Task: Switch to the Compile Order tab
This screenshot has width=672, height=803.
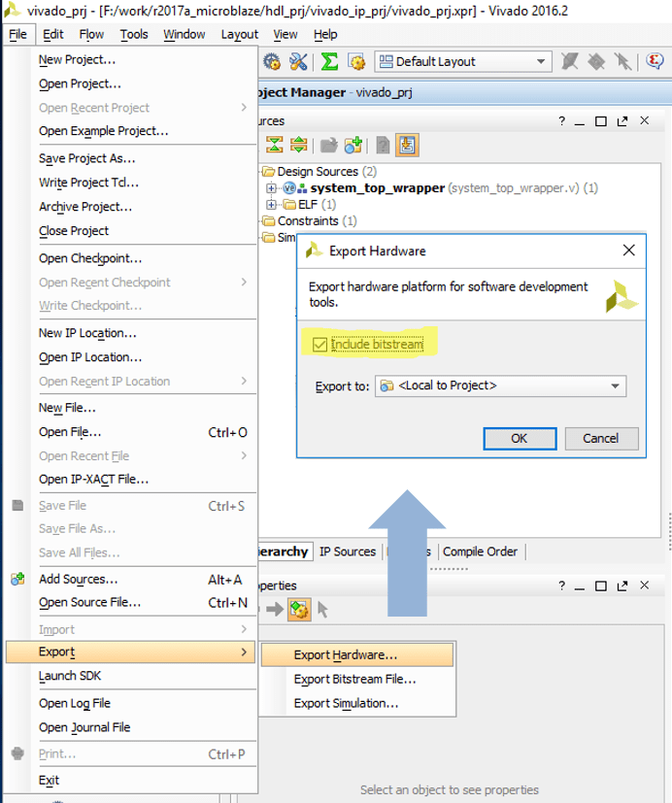Action: pyautogui.click(x=480, y=552)
